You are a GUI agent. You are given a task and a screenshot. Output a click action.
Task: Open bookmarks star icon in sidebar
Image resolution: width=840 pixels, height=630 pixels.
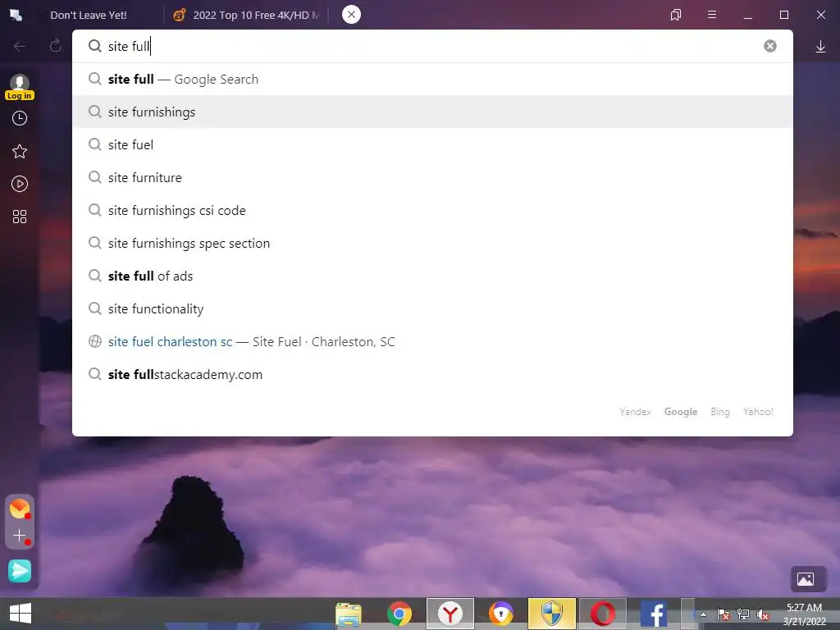[x=20, y=151]
